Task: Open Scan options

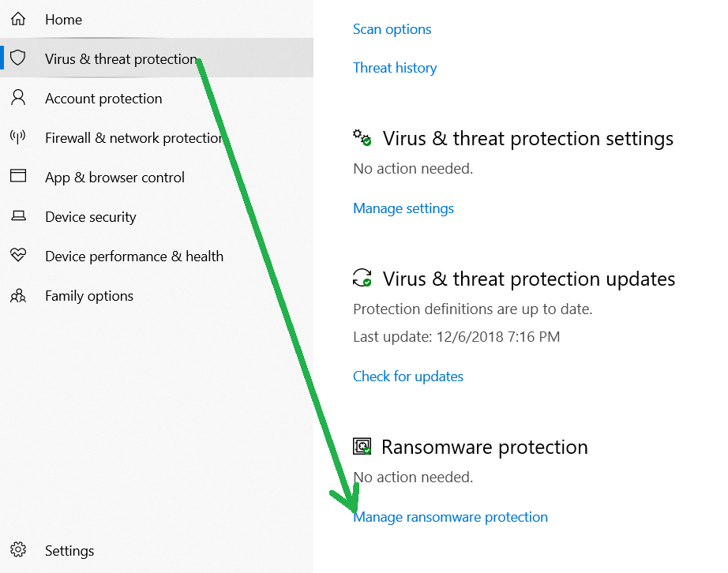Action: click(392, 28)
